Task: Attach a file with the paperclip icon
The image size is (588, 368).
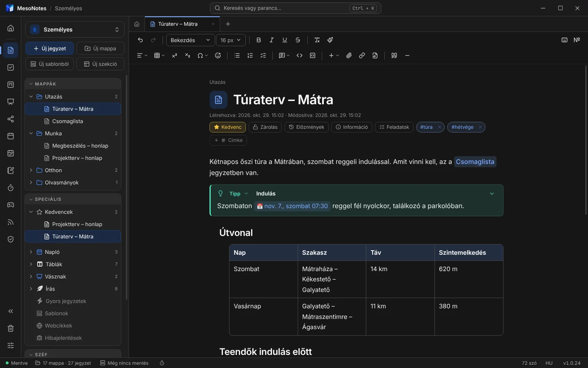Action: (349, 56)
